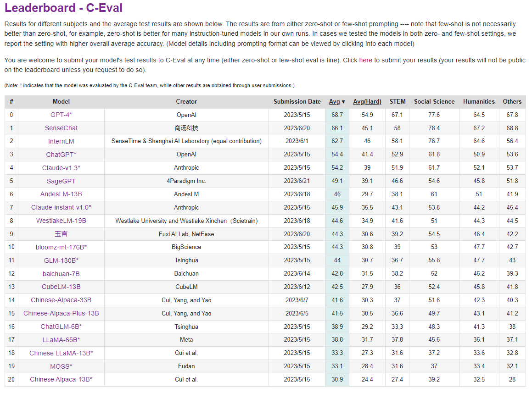This screenshot has height=393, width=532.
Task: Click the Chinese-Alpaca-Plus-13B link
Action: click(61, 314)
